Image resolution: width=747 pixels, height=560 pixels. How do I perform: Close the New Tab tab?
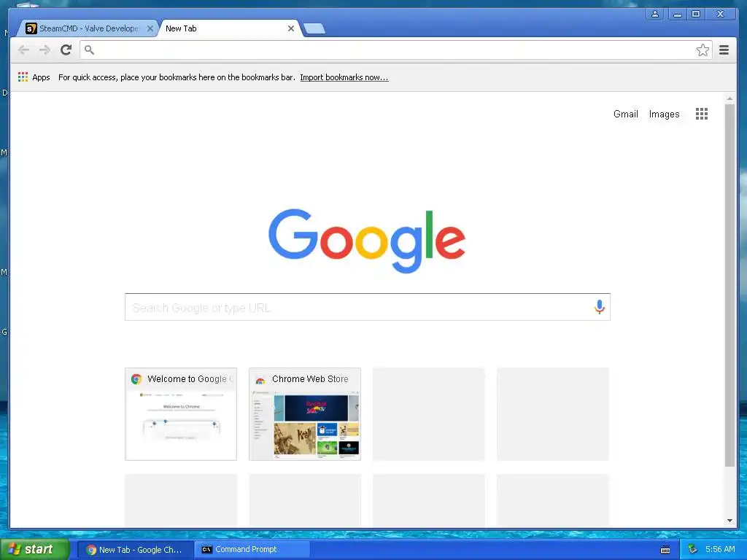click(x=290, y=28)
